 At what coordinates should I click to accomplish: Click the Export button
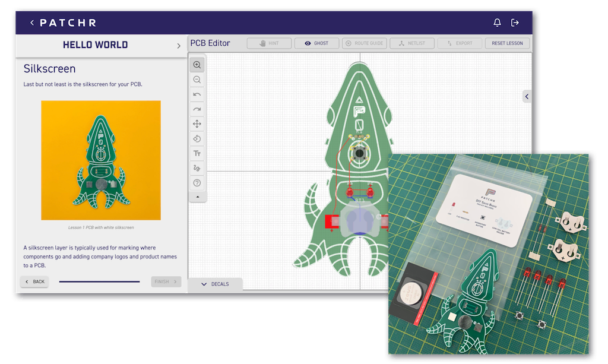coord(460,43)
